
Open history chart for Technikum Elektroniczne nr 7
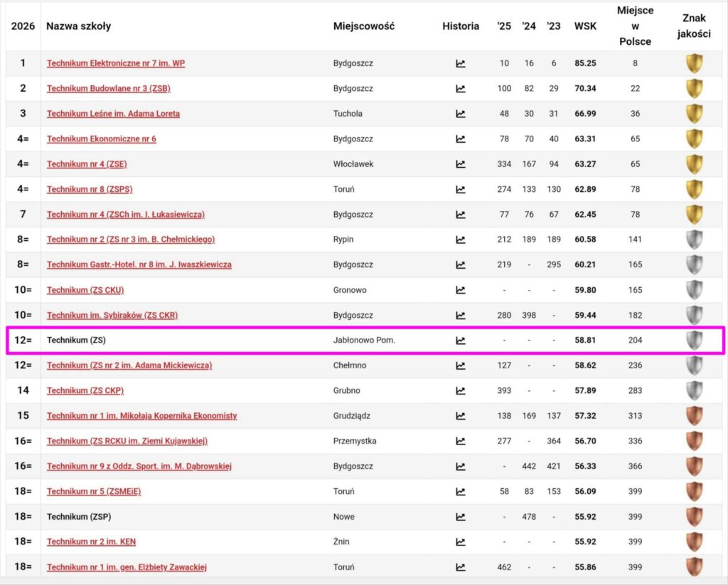[x=461, y=63]
